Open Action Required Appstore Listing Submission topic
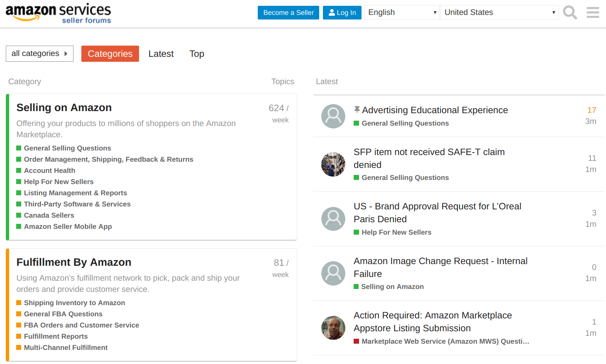The image size is (606, 364). tap(433, 322)
